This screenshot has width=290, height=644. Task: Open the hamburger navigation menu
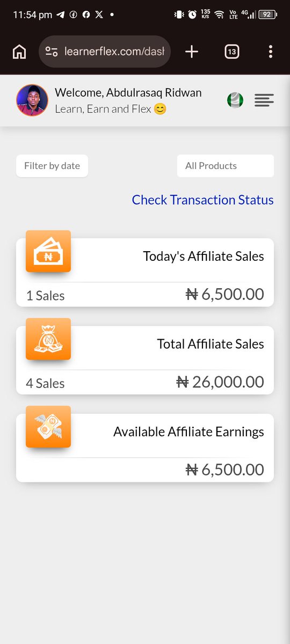(x=264, y=100)
